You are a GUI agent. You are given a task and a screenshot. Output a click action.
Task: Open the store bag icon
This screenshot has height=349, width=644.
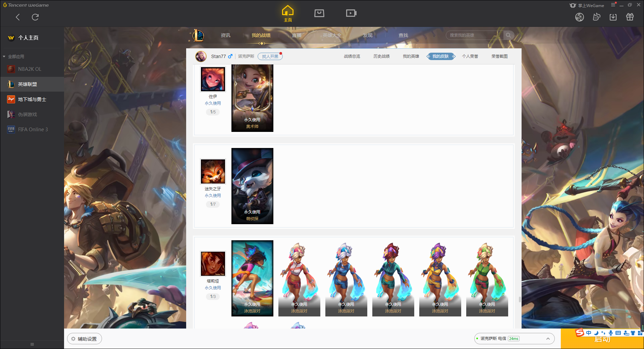[x=319, y=13]
